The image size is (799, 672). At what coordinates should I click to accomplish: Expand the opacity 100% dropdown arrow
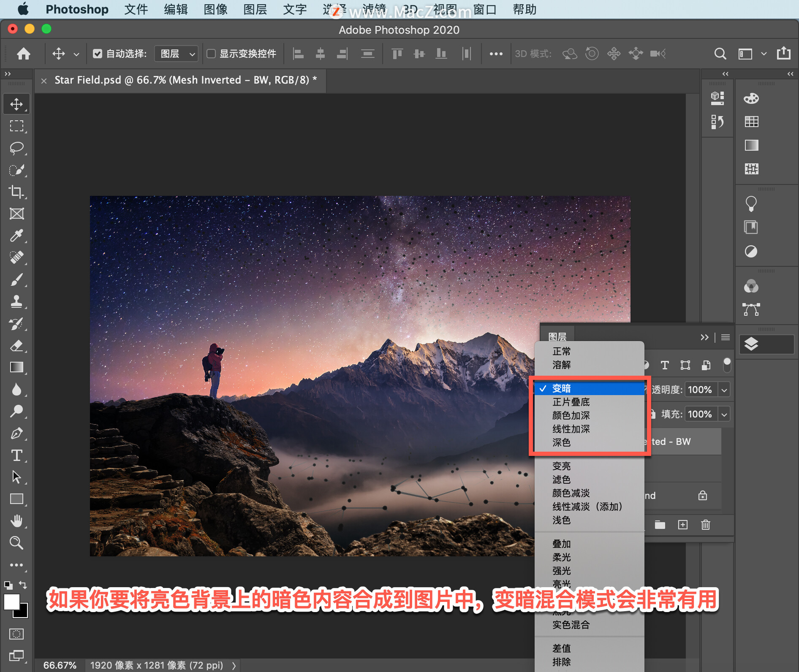[724, 390]
